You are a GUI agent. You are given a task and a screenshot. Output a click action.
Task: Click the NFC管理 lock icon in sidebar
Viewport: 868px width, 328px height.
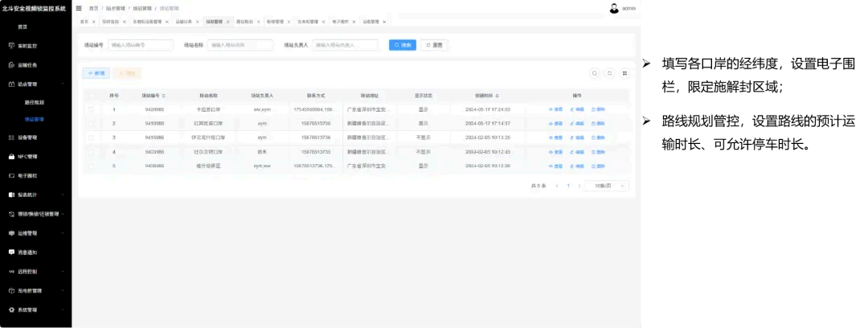click(11, 157)
